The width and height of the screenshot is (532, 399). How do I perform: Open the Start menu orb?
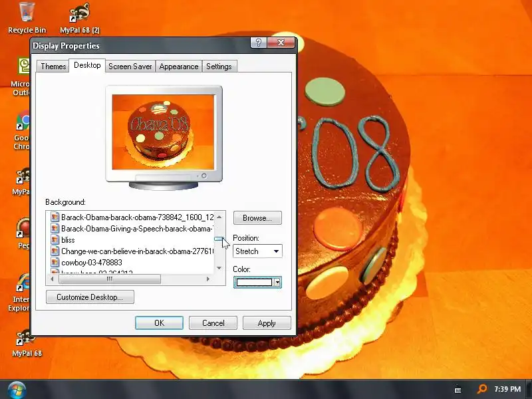point(16,390)
